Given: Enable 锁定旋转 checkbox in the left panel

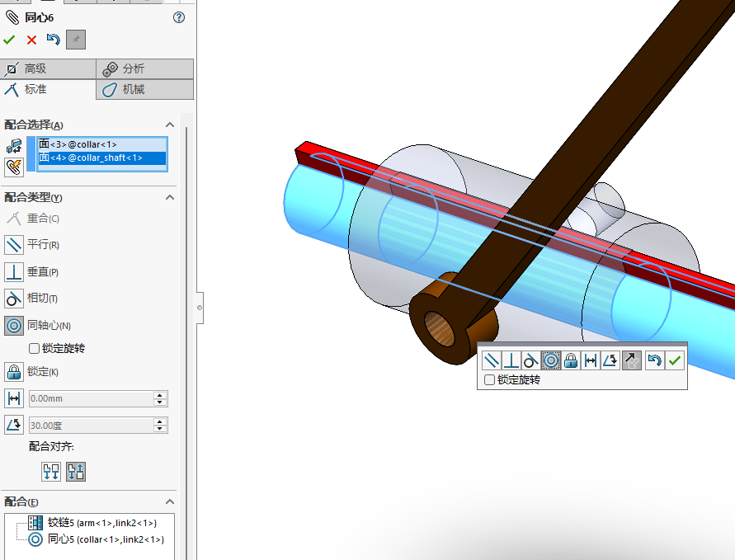Looking at the screenshot, I should [x=35, y=348].
